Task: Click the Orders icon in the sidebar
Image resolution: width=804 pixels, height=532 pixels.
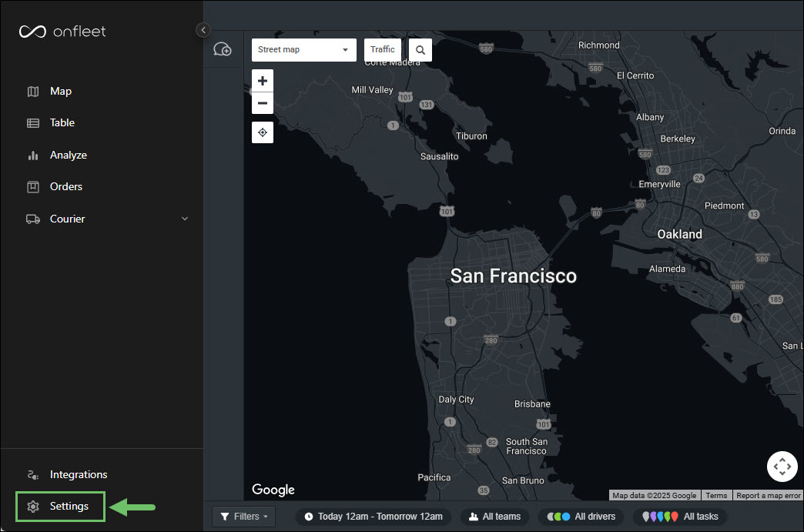Action: (x=33, y=187)
